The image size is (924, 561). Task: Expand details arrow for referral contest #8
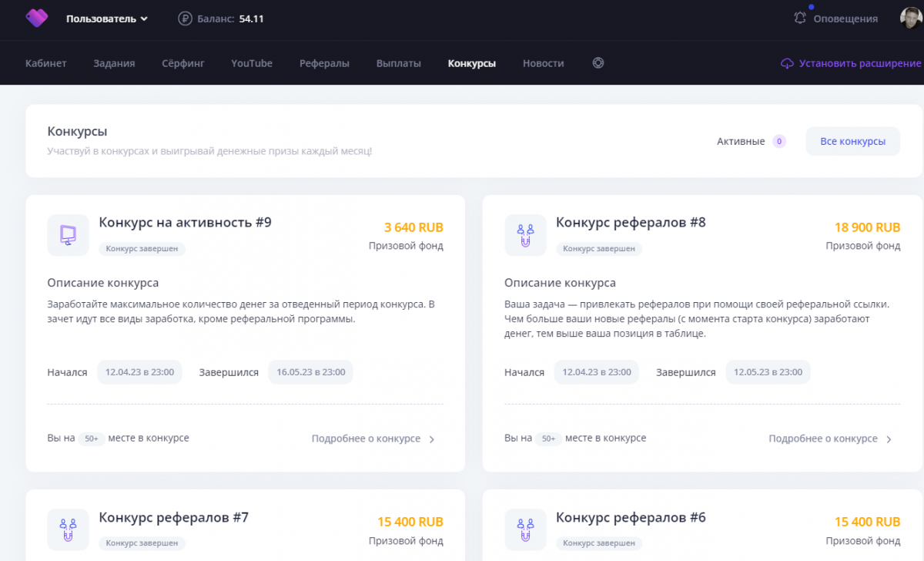pyautogui.click(x=889, y=439)
